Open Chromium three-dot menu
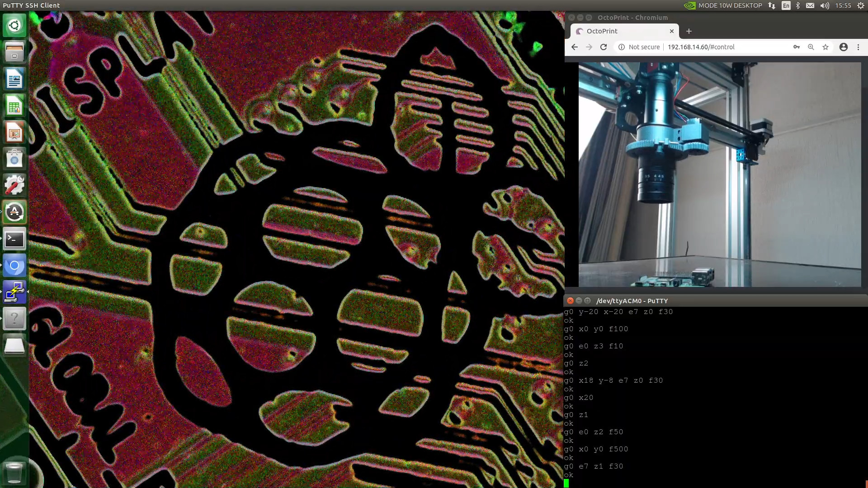This screenshot has height=488, width=868. 859,47
